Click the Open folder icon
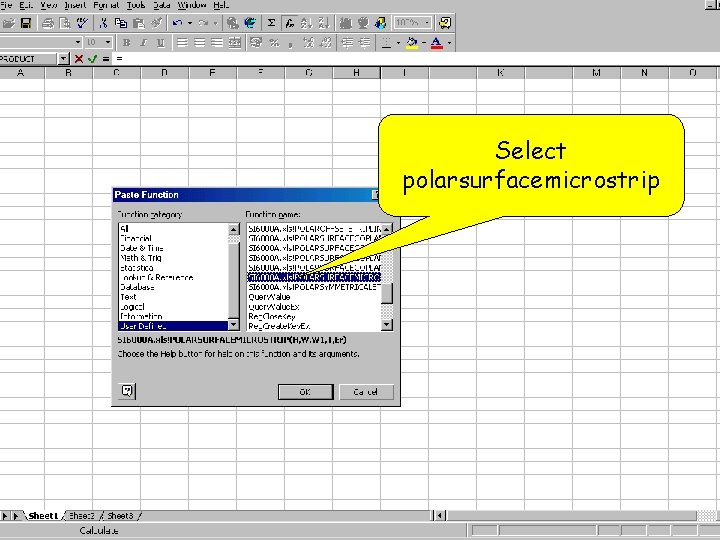720x540 pixels. (9, 23)
